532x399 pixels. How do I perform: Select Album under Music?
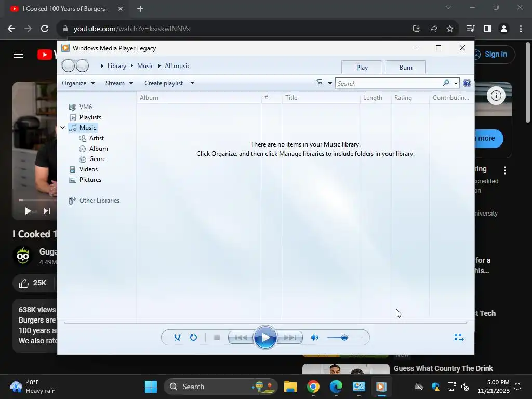tap(94, 149)
